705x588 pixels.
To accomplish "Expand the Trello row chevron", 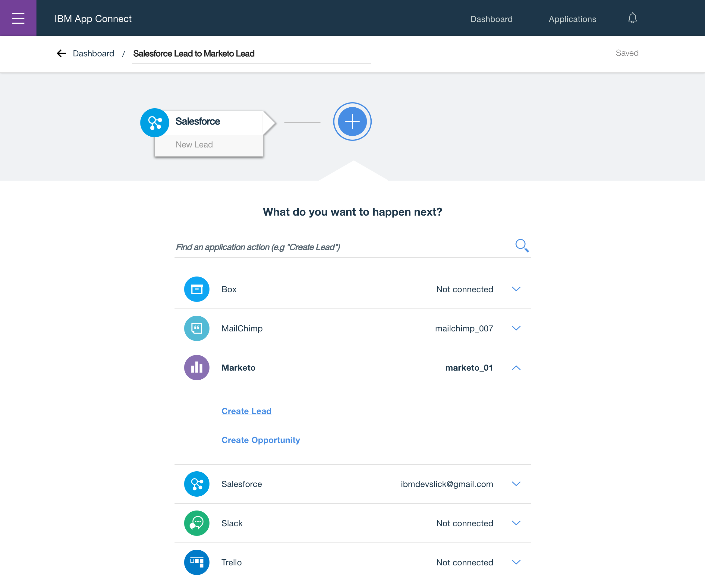I will [516, 562].
